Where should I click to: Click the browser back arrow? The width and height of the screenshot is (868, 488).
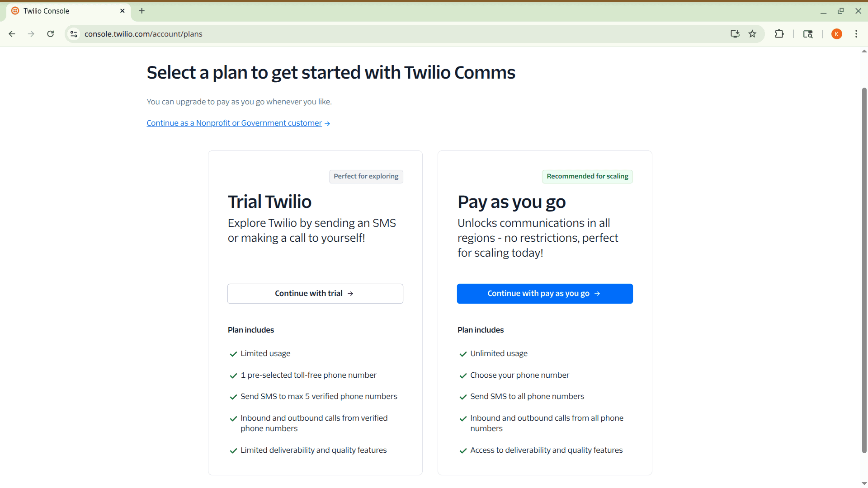(x=12, y=34)
